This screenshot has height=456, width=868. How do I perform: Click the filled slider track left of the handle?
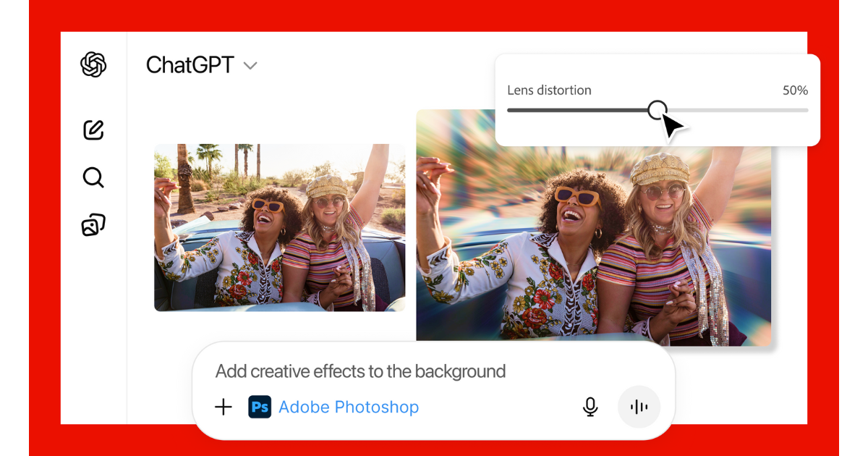coord(579,110)
